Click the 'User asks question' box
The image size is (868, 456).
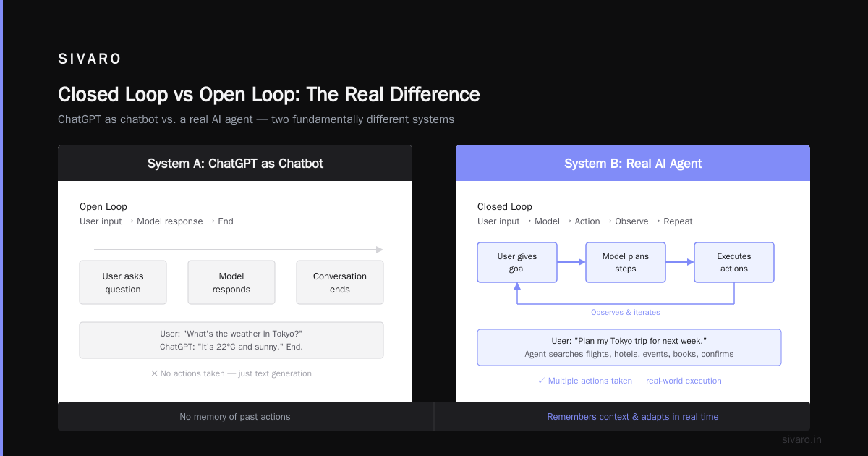click(123, 282)
